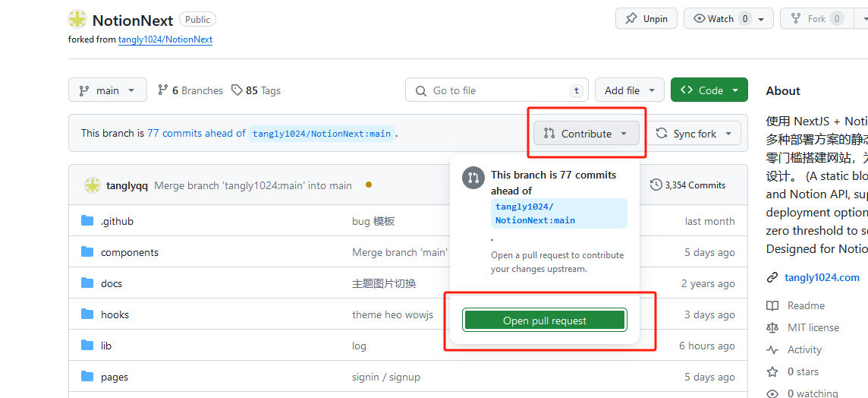Click the 77 commits ahead of link
This screenshot has width=868, height=398.
pyautogui.click(x=197, y=134)
